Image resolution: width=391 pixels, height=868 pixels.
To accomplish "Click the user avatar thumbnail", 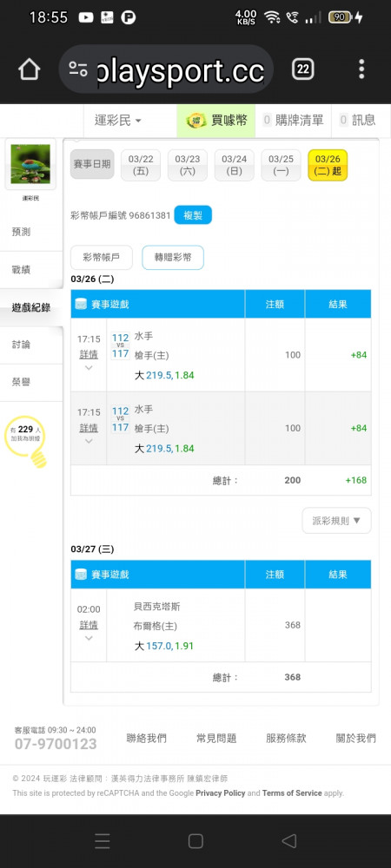I will click(x=30, y=164).
